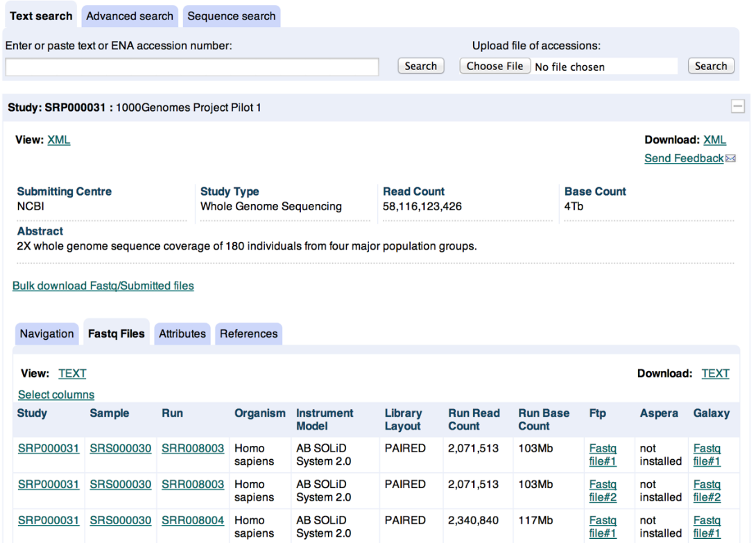Open the Sequence search tab
The width and height of the screenshot is (756, 543).
(x=231, y=16)
